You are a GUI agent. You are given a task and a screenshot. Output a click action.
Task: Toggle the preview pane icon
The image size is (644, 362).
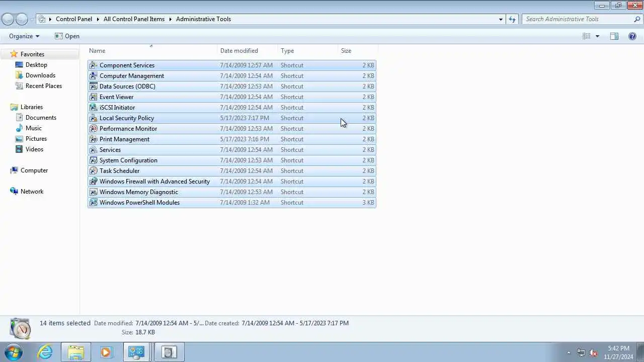click(614, 36)
